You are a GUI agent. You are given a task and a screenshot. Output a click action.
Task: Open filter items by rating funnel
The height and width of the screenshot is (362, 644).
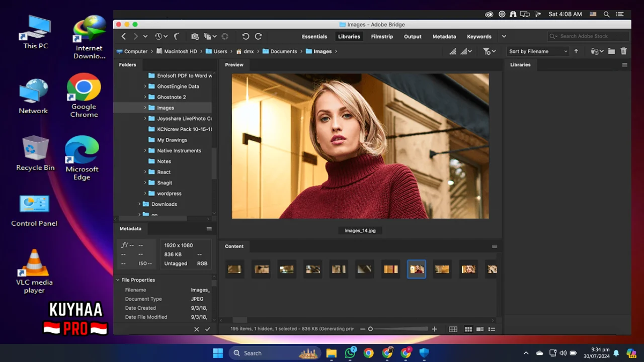489,51
